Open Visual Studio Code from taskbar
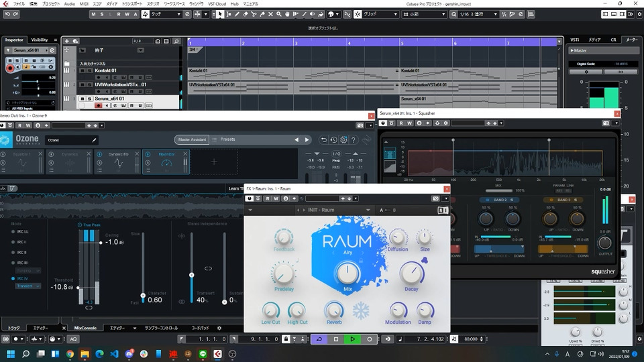Image resolution: width=644 pixels, height=362 pixels. [114, 354]
